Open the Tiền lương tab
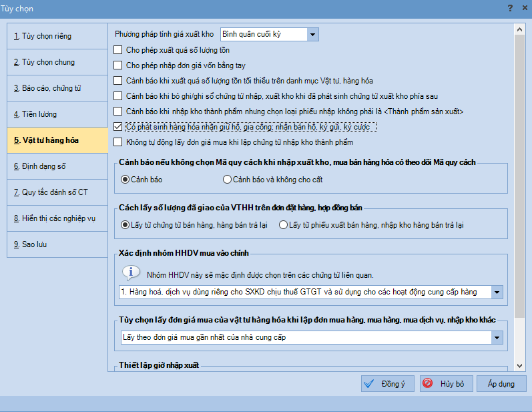 pyautogui.click(x=57, y=114)
